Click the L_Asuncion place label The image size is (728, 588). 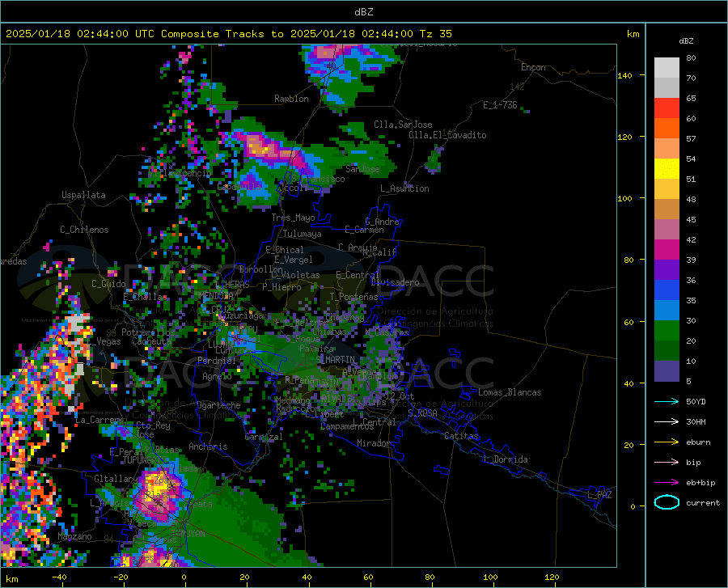pyautogui.click(x=404, y=188)
